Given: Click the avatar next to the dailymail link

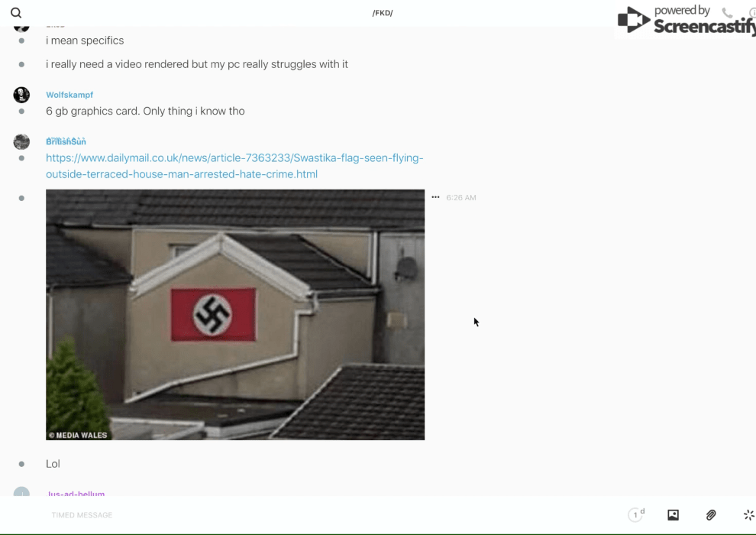Looking at the screenshot, I should click(x=21, y=141).
